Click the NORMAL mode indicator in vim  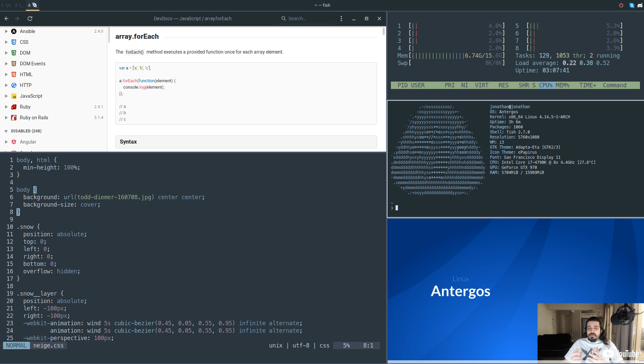pos(16,345)
